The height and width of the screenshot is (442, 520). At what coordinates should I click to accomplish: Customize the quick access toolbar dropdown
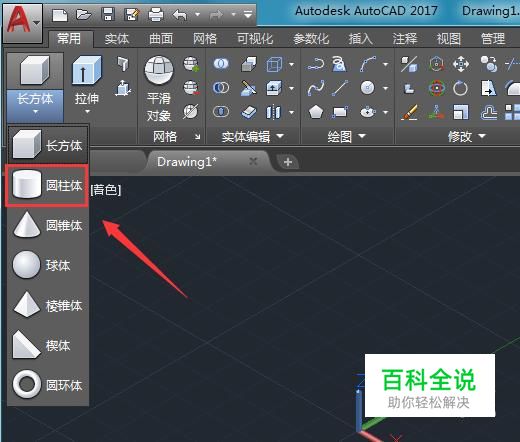point(248,14)
